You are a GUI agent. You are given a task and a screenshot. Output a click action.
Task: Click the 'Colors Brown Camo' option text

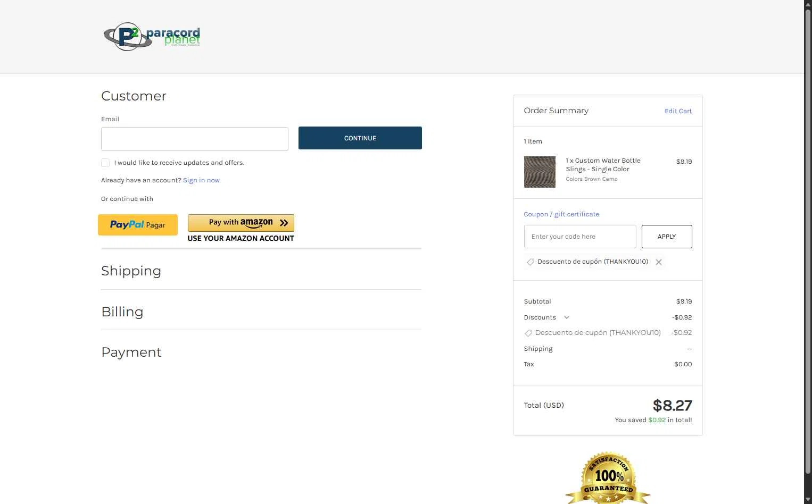pyautogui.click(x=592, y=179)
